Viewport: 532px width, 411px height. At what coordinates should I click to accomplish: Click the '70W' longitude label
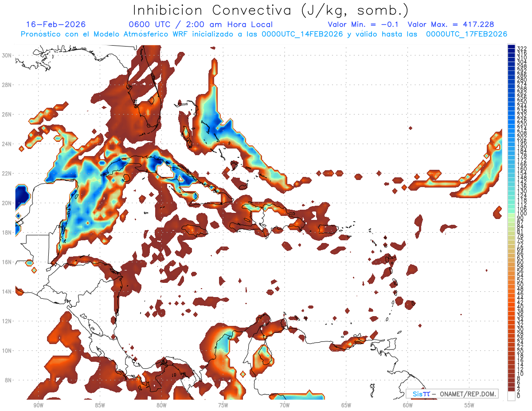pyautogui.click(x=285, y=405)
